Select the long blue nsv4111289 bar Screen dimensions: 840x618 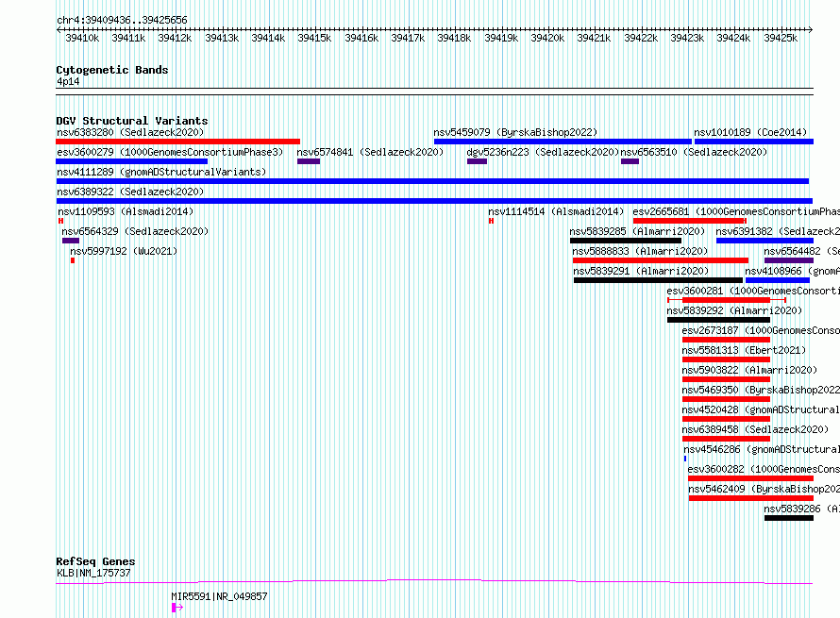tap(432, 181)
